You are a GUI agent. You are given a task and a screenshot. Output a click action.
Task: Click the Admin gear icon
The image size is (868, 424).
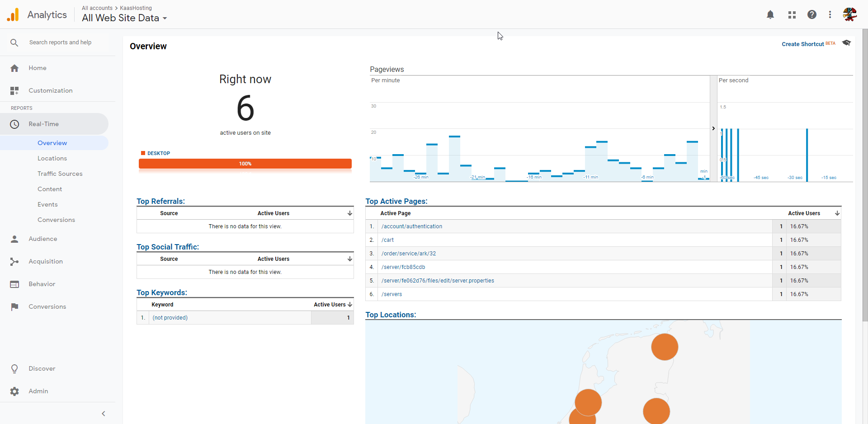(14, 391)
